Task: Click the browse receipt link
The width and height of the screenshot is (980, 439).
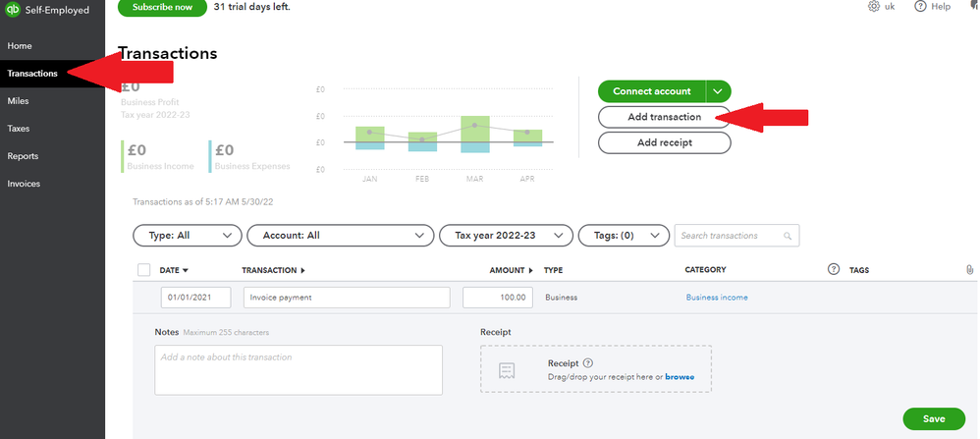Action: [680, 377]
